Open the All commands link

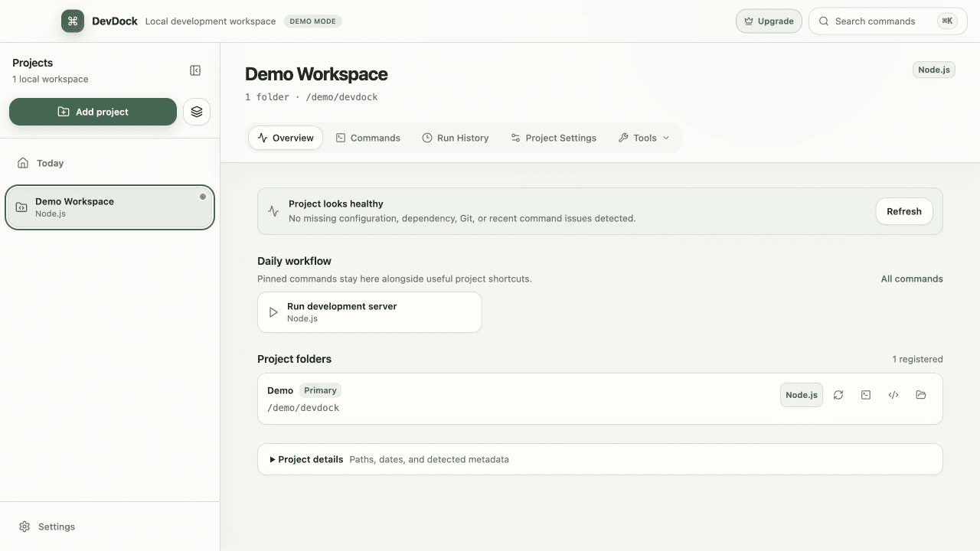912,279
